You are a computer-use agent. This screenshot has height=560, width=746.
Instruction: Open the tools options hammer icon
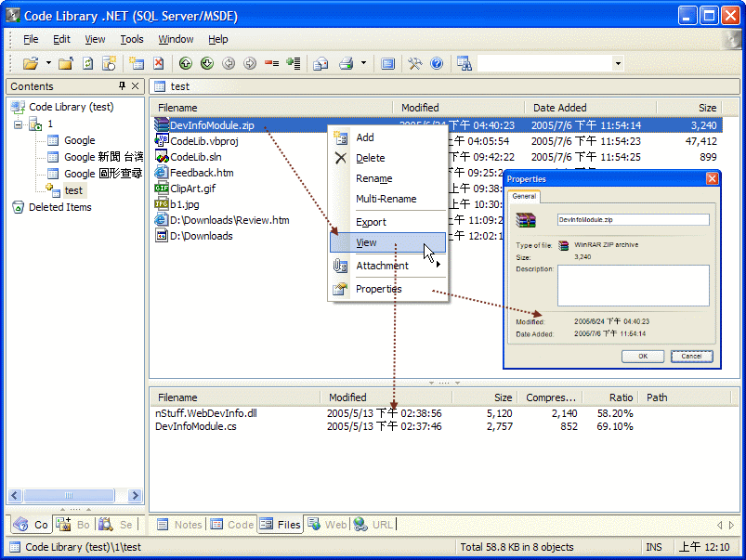[x=415, y=63]
